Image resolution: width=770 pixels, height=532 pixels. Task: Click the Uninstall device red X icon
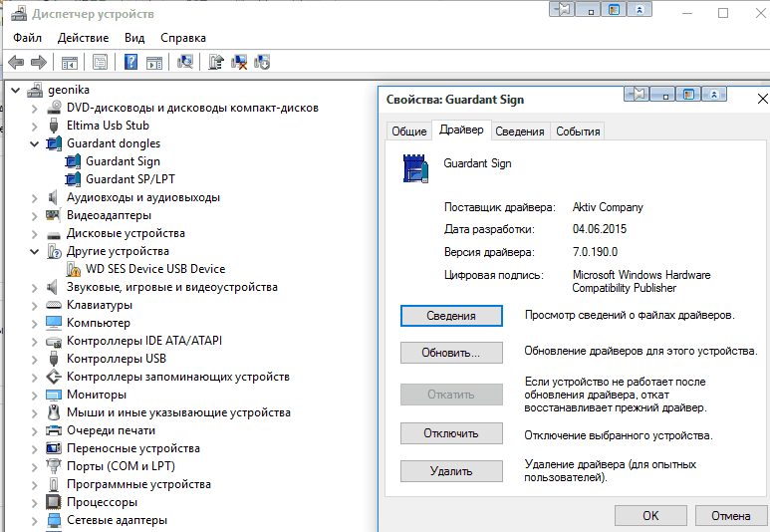click(x=239, y=62)
